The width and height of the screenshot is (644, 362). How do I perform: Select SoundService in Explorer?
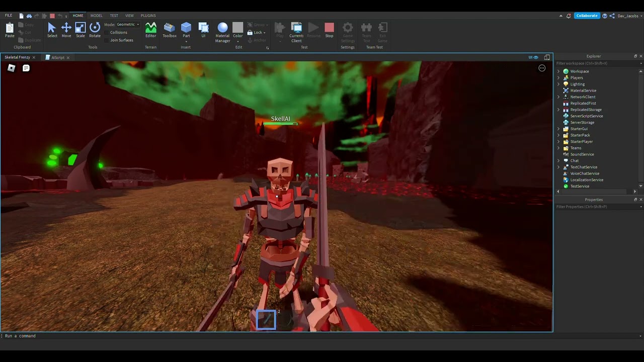click(x=582, y=154)
